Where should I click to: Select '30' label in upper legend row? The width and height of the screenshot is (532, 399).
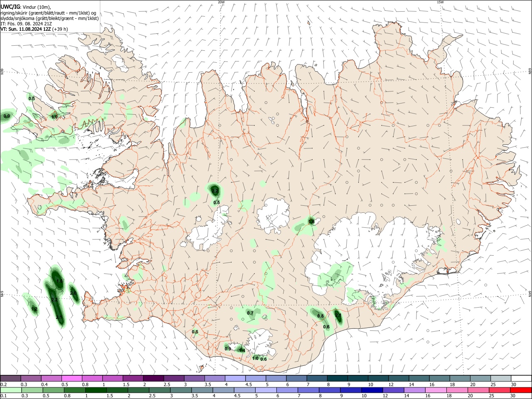click(x=513, y=384)
